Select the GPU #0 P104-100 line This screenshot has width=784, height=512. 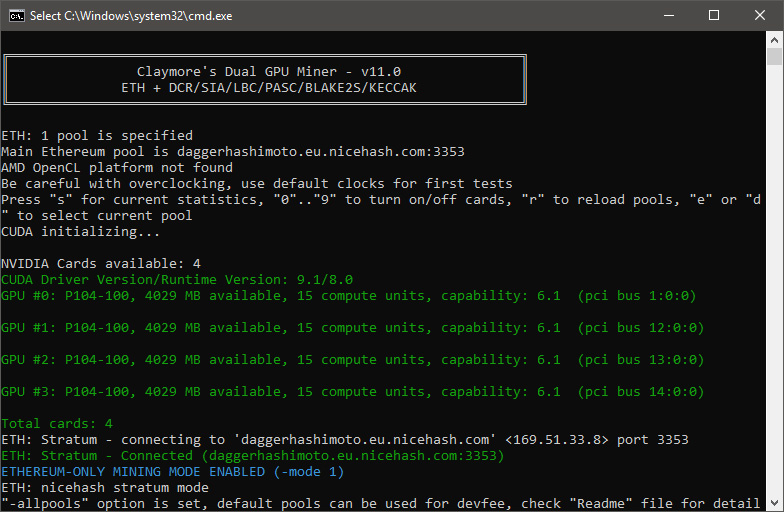tap(348, 296)
